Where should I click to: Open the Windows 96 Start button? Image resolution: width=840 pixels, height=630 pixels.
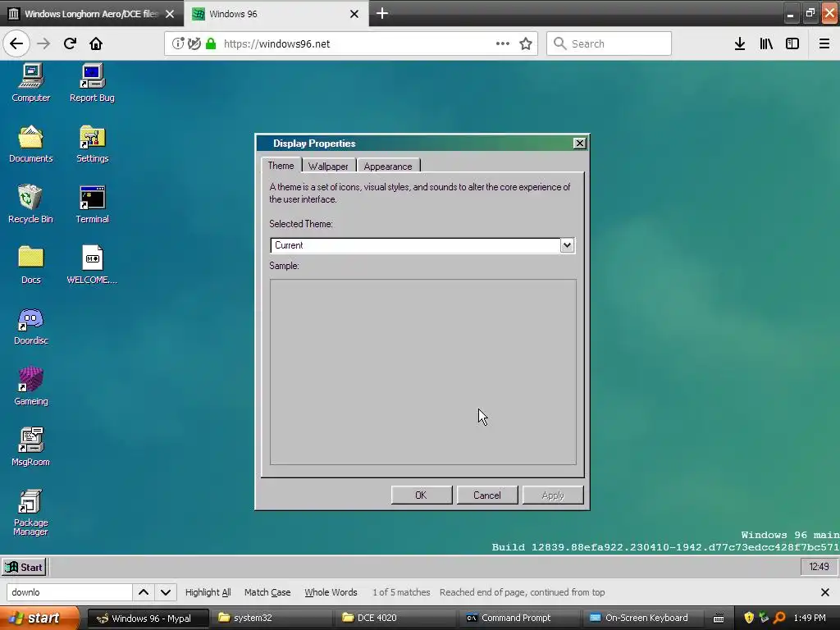point(25,567)
